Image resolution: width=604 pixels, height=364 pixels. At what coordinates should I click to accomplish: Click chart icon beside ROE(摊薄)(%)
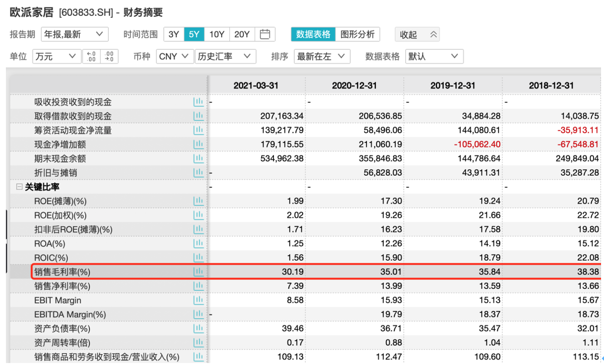point(198,201)
